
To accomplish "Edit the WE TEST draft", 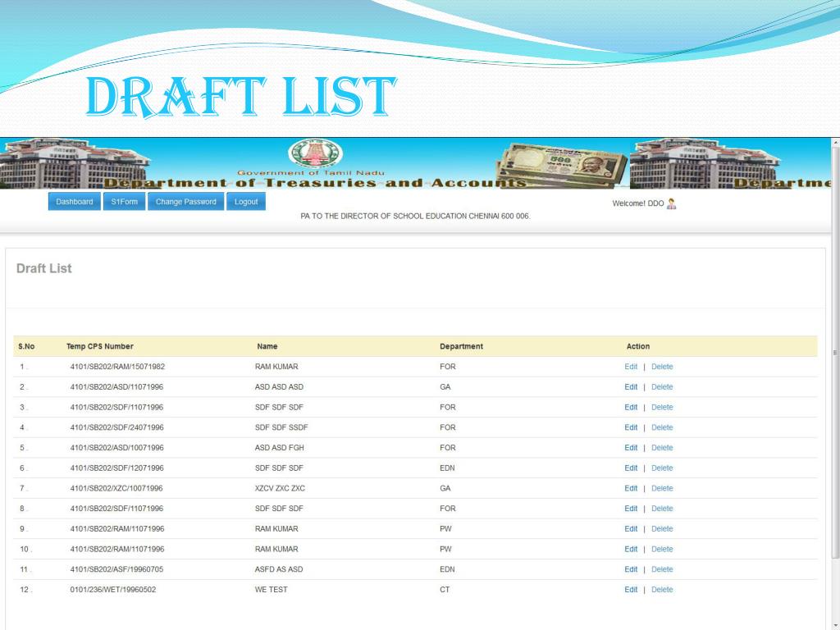I will point(631,589).
